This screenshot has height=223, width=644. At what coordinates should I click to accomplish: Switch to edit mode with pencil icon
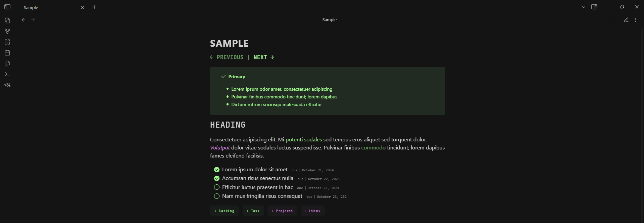tap(626, 20)
